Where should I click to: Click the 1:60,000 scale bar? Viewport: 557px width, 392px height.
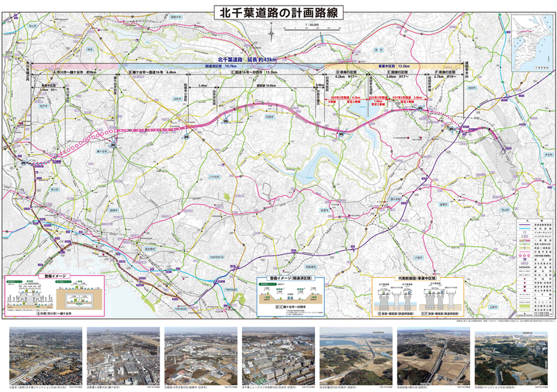coord(312,28)
